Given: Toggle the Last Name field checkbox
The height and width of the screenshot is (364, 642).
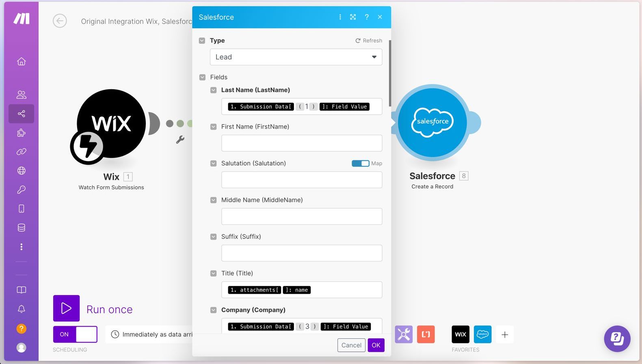Looking at the screenshot, I should coord(214,90).
